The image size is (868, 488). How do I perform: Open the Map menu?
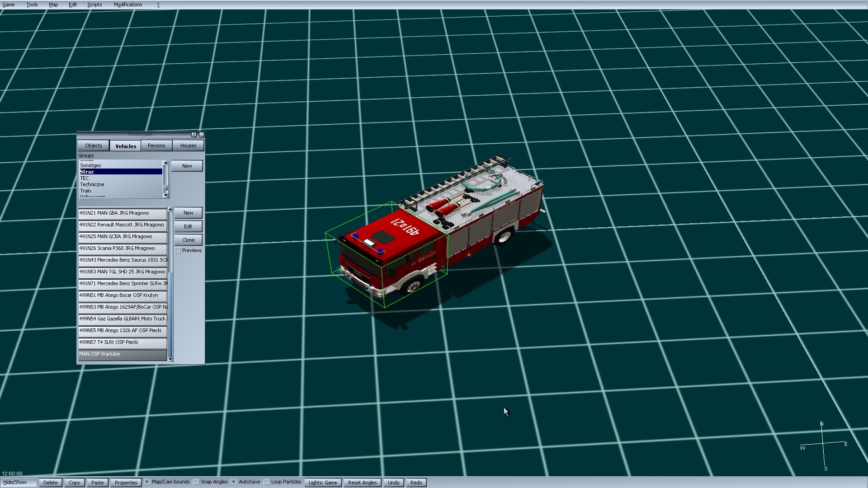(53, 5)
